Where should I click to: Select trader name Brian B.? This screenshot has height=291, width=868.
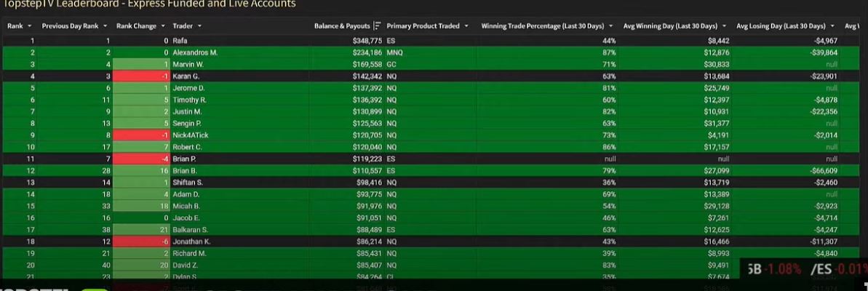[185, 170]
